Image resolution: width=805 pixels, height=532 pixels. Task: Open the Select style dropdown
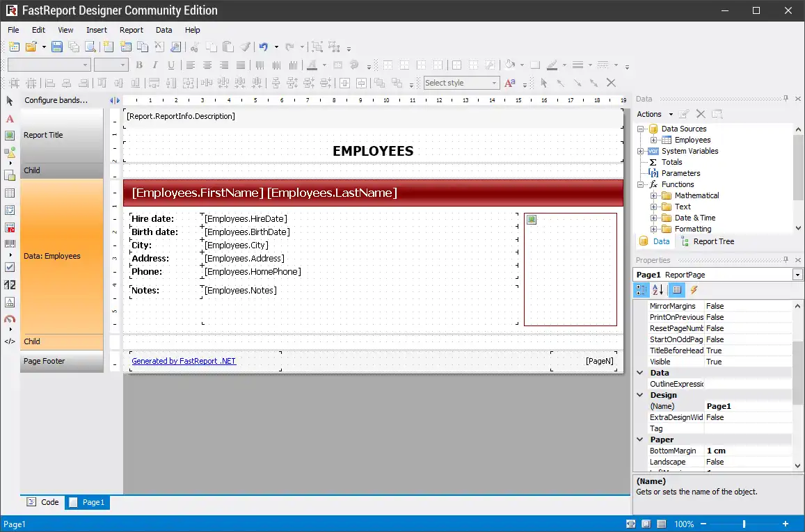tap(495, 83)
